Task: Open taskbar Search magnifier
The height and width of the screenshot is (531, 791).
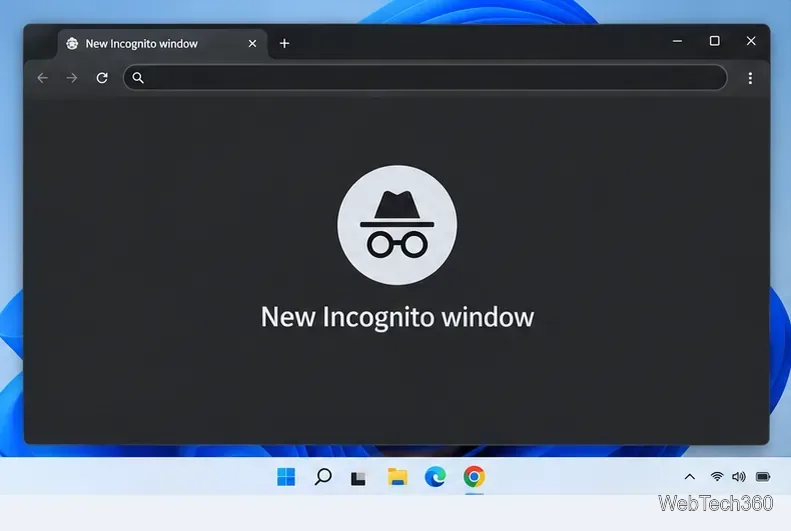Action: click(x=323, y=477)
